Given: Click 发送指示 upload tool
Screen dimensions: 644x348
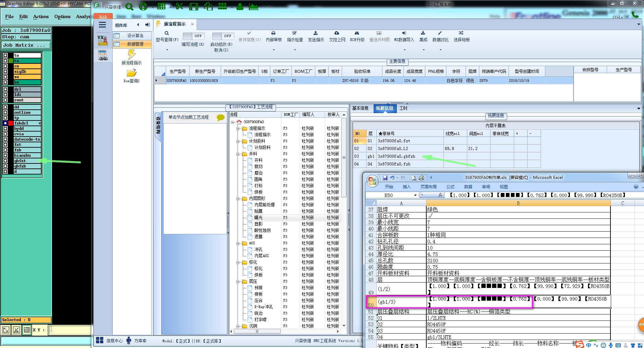Looking at the screenshot, I should click(316, 37).
